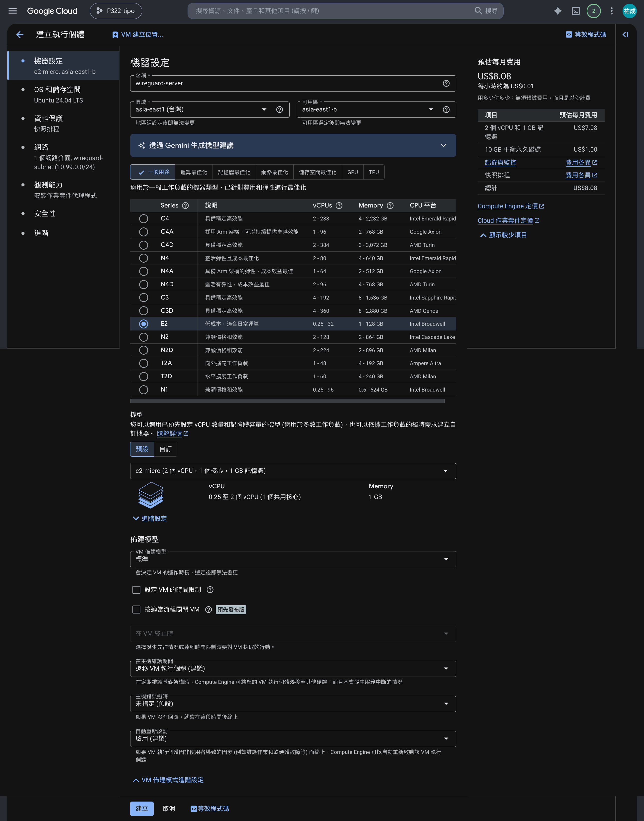Click help icon beside zone field

(x=446, y=110)
